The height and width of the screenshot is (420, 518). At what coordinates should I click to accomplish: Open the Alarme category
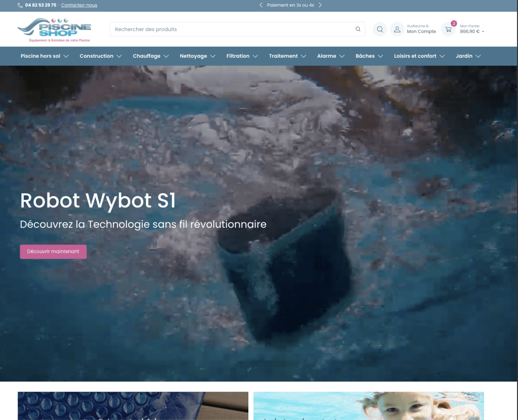click(326, 56)
